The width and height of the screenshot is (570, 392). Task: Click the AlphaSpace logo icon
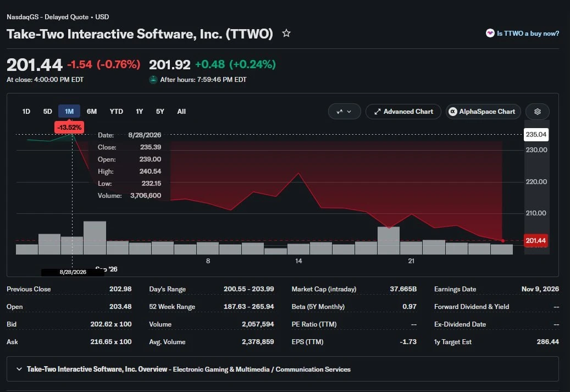452,112
